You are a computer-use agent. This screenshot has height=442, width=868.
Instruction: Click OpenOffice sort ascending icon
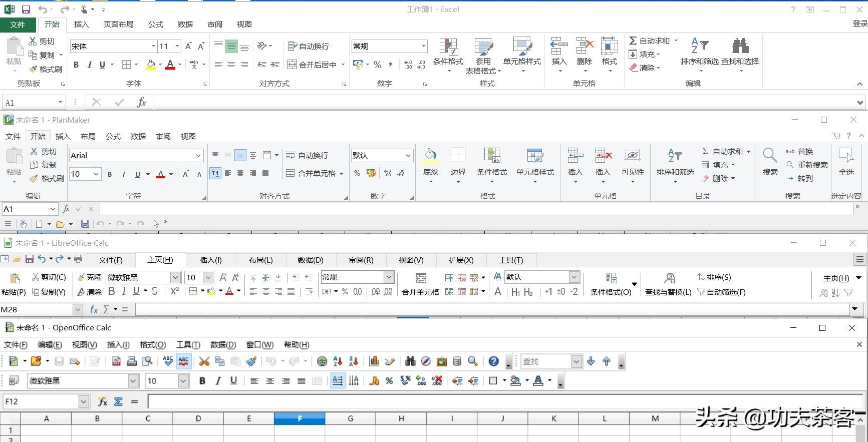click(x=338, y=361)
